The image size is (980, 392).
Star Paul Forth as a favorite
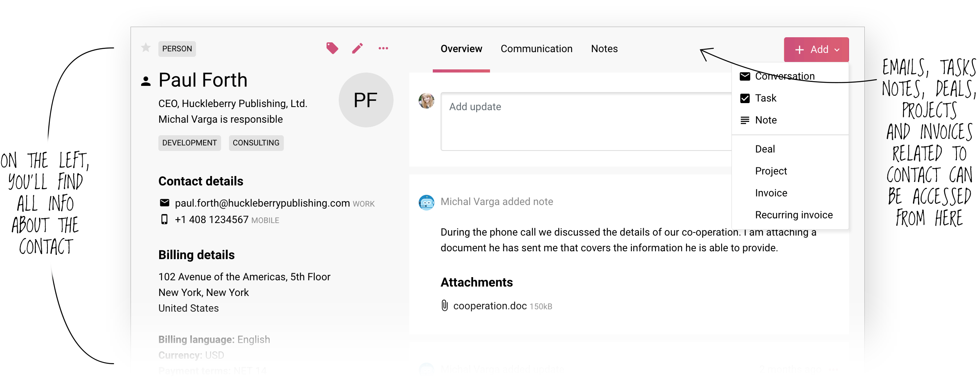pyautogui.click(x=146, y=48)
